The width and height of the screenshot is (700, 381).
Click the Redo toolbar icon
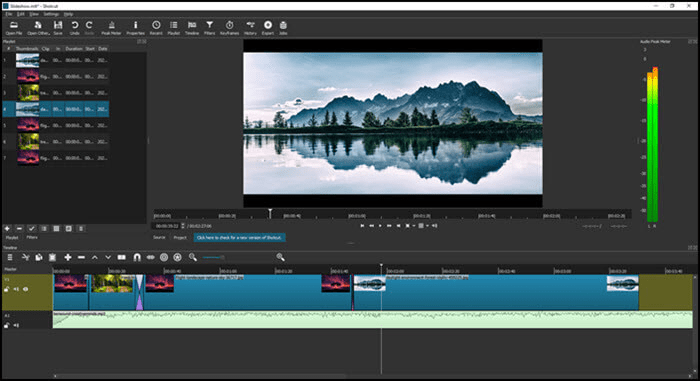[89, 28]
